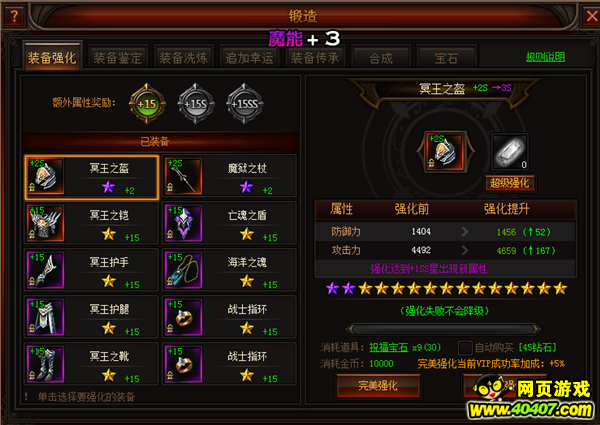Click the +15S grey bonus badge
The image size is (600, 425).
[196, 104]
